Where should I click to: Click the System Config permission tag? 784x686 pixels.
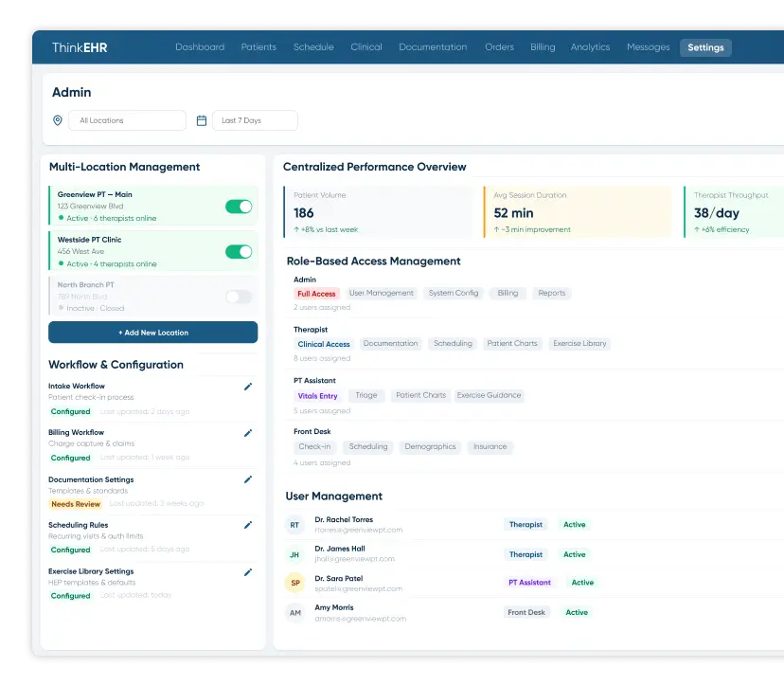454,293
